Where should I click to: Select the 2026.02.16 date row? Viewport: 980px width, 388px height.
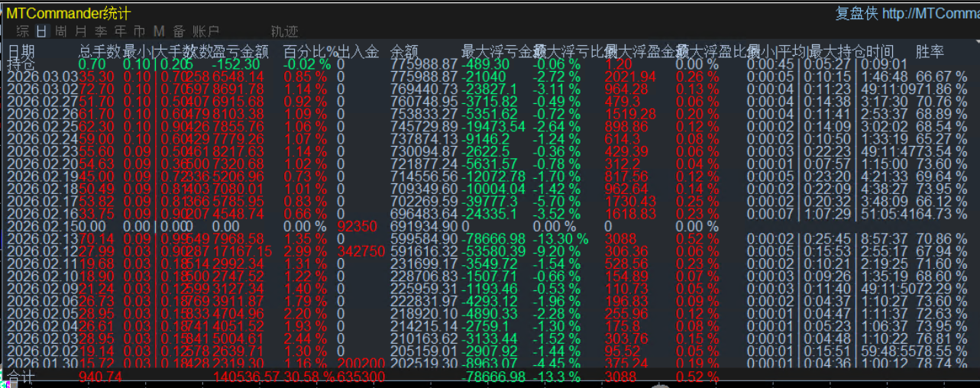pos(42,214)
